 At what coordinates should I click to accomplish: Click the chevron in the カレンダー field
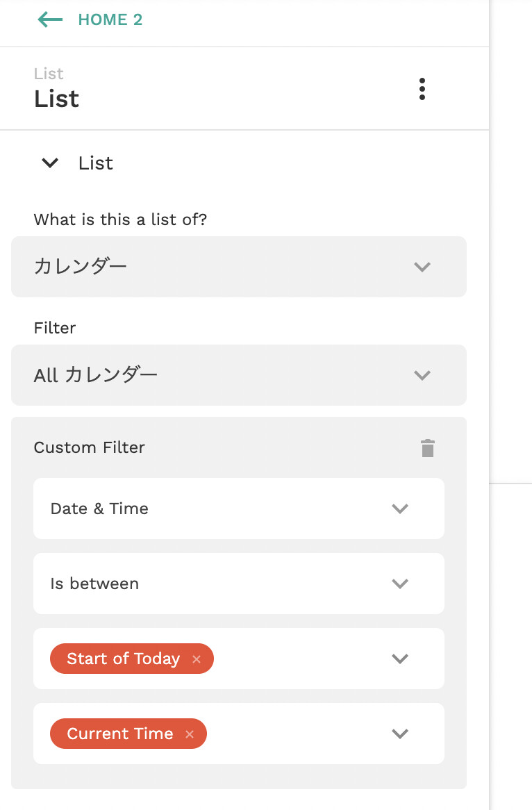coord(422,267)
